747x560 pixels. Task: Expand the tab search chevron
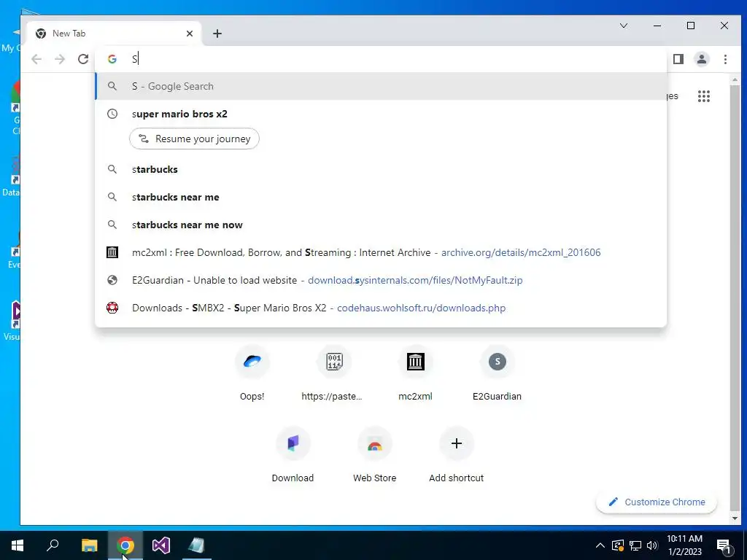click(624, 26)
